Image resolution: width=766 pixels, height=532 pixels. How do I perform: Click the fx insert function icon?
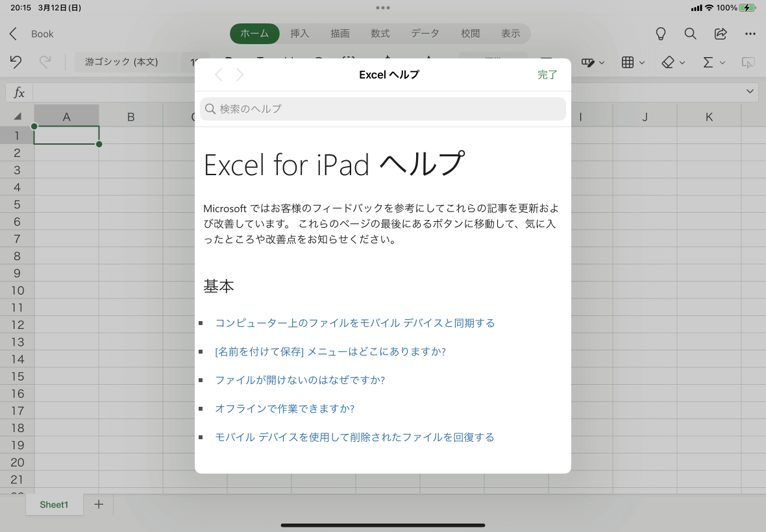pos(19,92)
